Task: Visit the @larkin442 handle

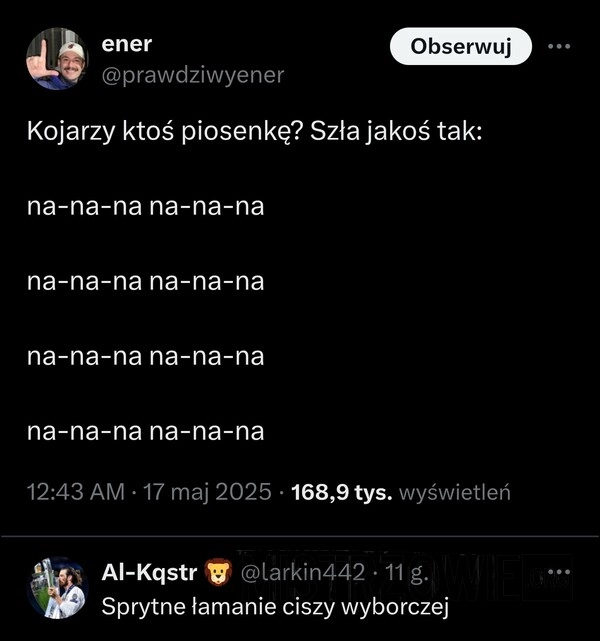Action: click(x=299, y=573)
